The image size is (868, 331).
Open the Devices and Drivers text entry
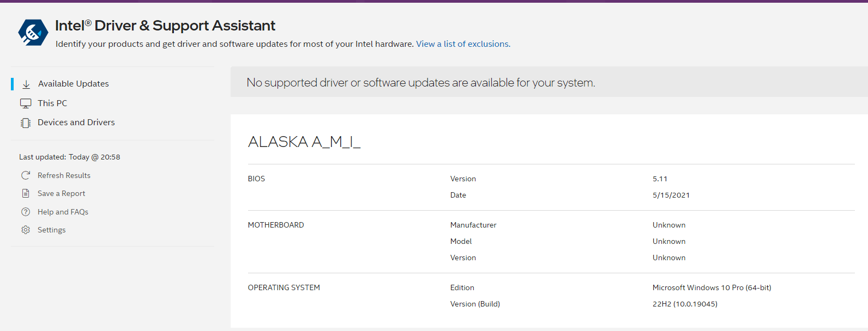point(76,122)
